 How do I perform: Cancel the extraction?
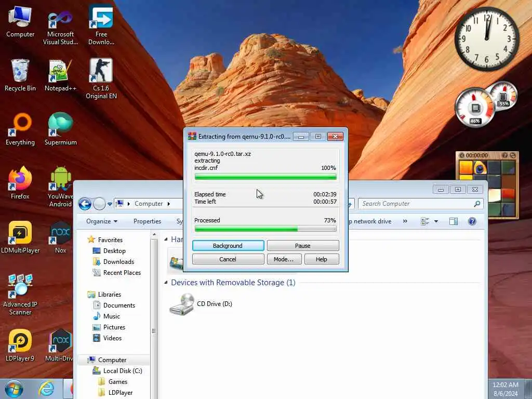pyautogui.click(x=228, y=259)
